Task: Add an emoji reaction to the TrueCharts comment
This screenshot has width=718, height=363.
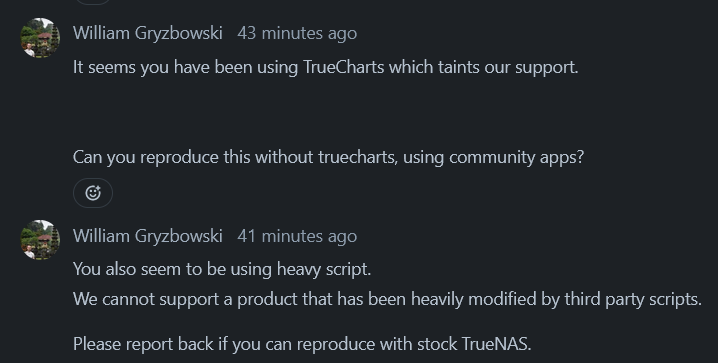Action: coord(93,193)
